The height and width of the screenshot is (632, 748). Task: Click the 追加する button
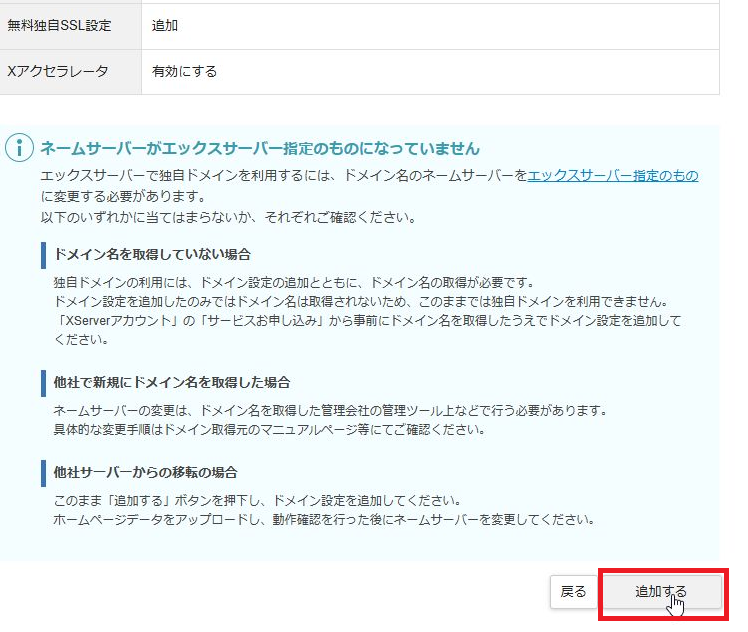[x=663, y=591]
